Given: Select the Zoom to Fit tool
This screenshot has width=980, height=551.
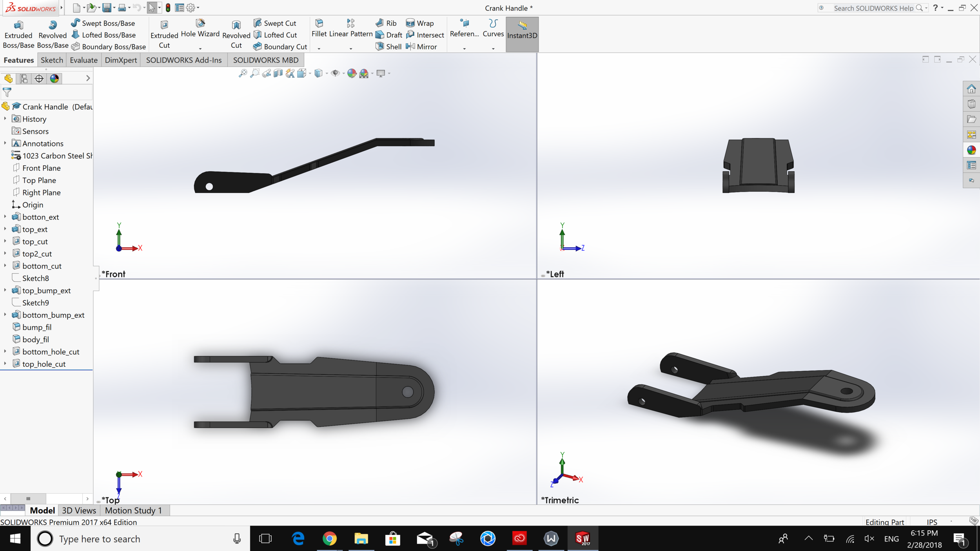Looking at the screenshot, I should click(243, 73).
